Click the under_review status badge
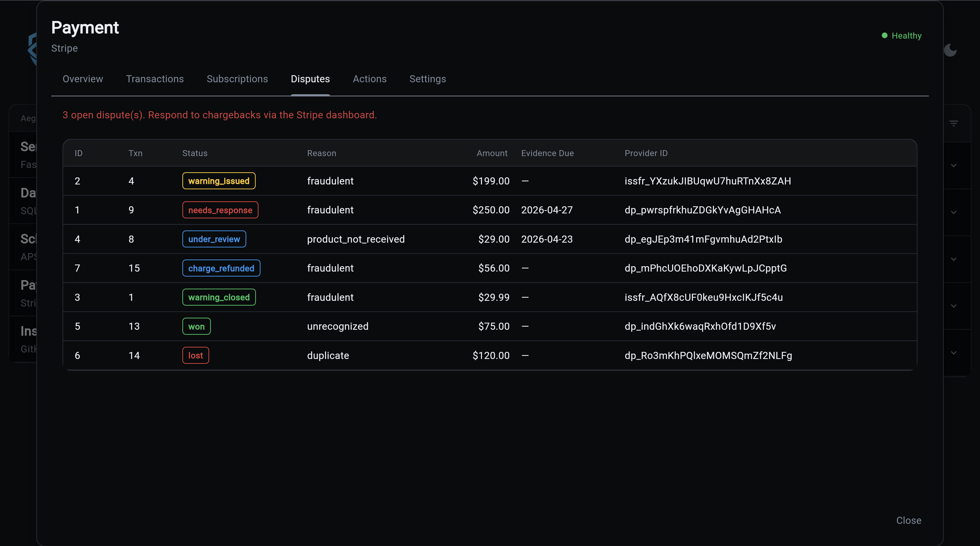Screen dimensions: 980x546 click(214, 239)
